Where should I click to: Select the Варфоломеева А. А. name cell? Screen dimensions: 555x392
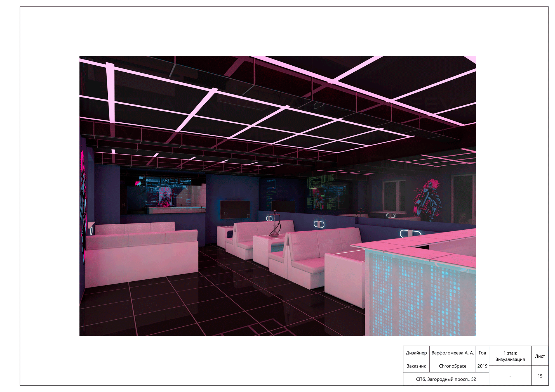point(452,353)
